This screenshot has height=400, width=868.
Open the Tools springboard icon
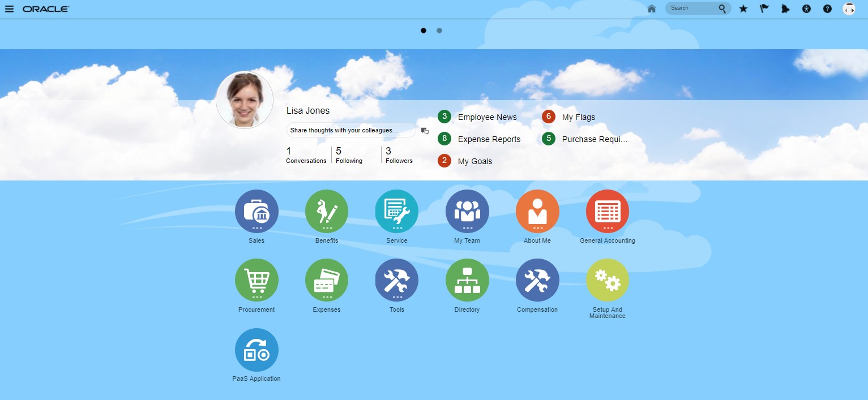pyautogui.click(x=396, y=280)
